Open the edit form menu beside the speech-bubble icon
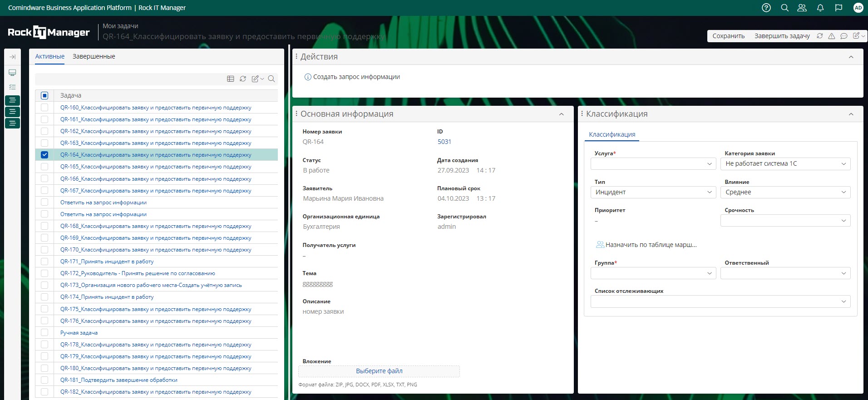Image resolution: width=868 pixels, height=400 pixels. click(858, 36)
